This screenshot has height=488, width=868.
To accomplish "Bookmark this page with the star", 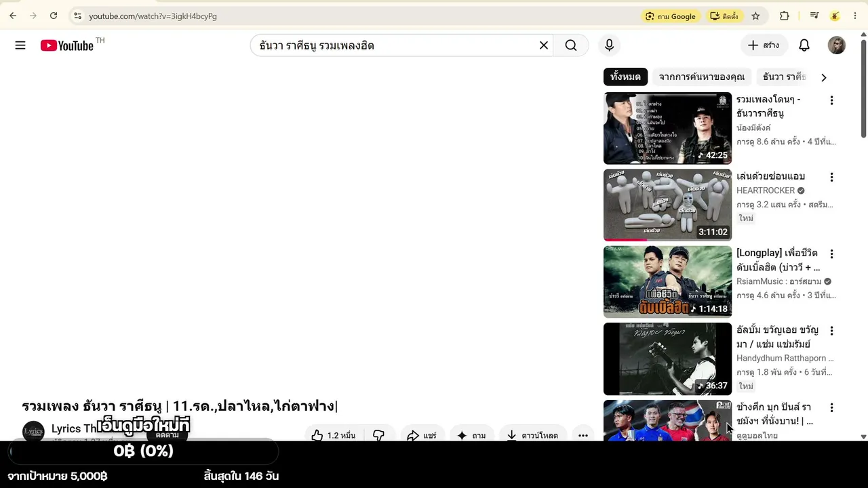I will [755, 16].
